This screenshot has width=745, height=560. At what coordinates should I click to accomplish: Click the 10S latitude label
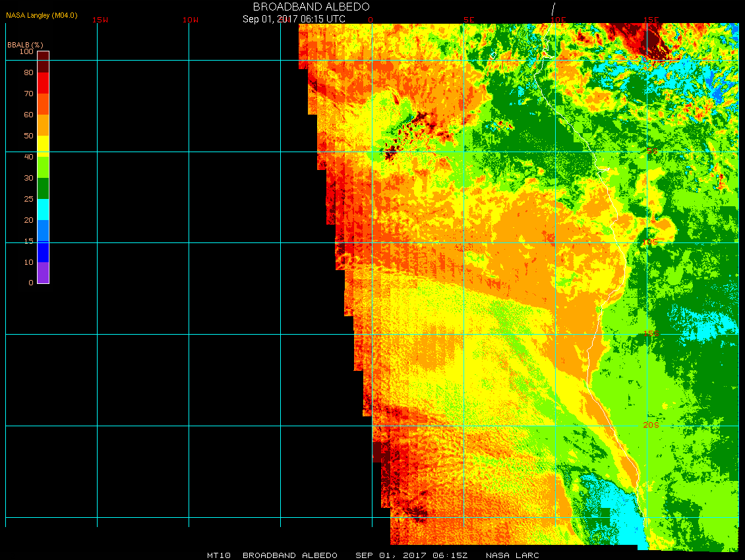pos(650,242)
